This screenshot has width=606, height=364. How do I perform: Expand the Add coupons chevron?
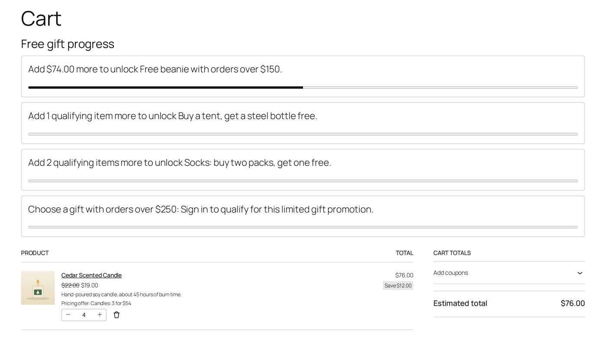click(580, 273)
